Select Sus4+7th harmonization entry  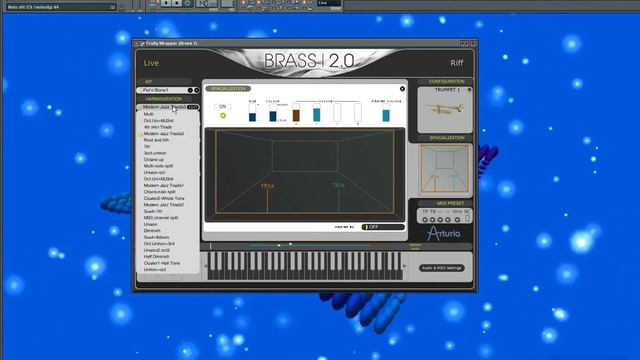pos(153,211)
